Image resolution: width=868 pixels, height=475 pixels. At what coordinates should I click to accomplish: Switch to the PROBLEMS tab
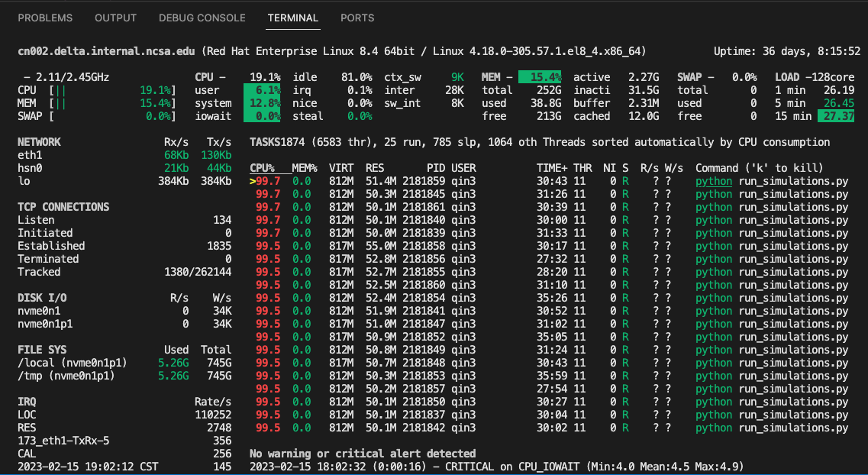coord(44,18)
